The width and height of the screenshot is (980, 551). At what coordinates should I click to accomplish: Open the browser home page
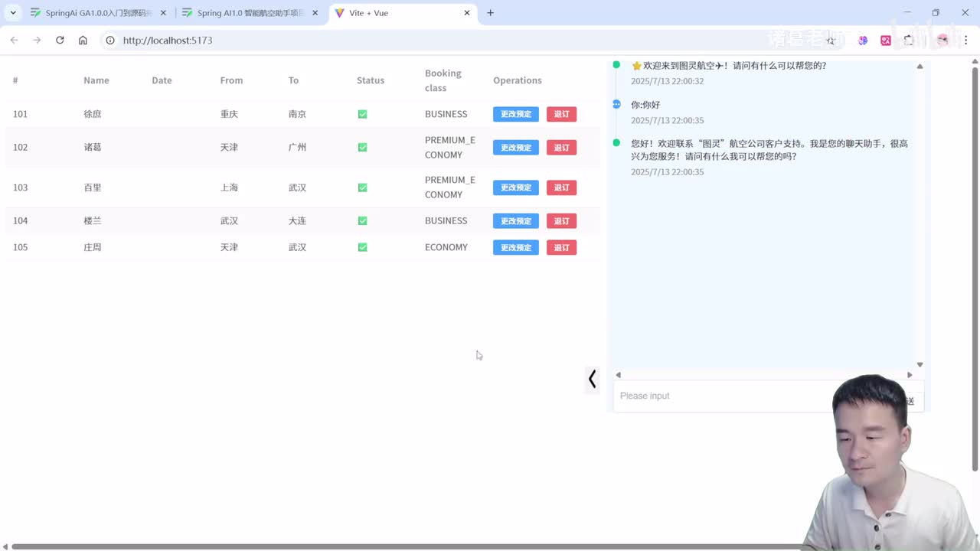click(x=83, y=40)
